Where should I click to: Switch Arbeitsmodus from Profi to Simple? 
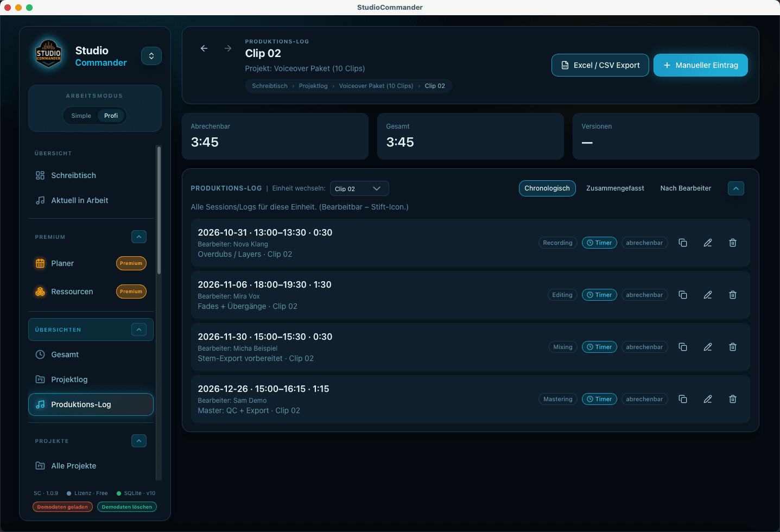[x=81, y=116]
